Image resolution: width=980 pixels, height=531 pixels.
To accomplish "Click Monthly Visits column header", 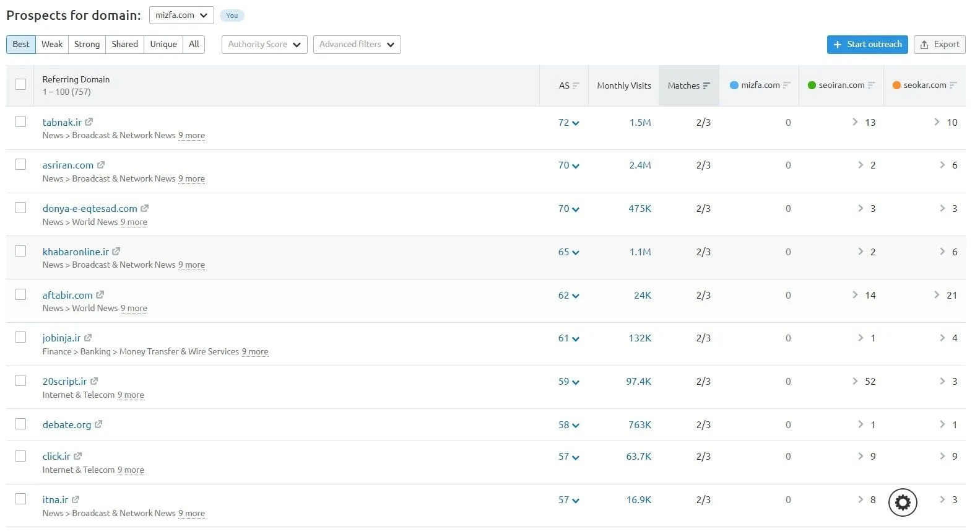I will pyautogui.click(x=623, y=86).
